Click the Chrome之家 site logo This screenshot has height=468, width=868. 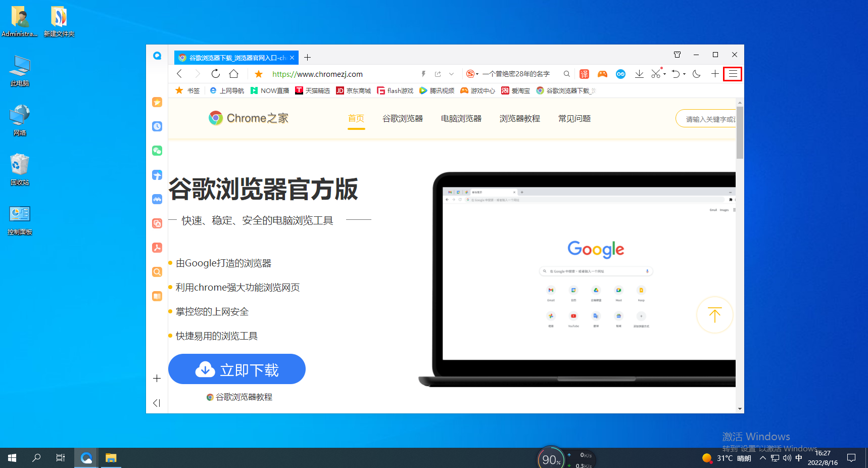(x=249, y=118)
